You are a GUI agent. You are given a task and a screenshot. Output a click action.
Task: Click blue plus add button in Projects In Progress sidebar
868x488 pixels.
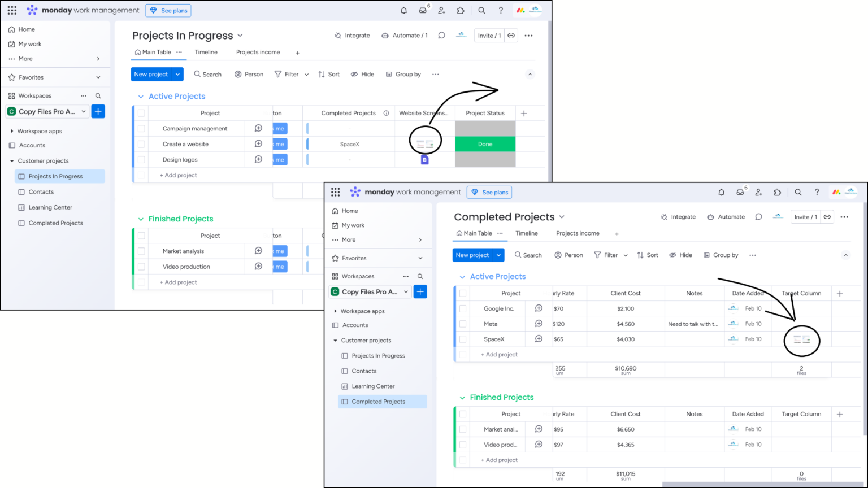[98, 111]
